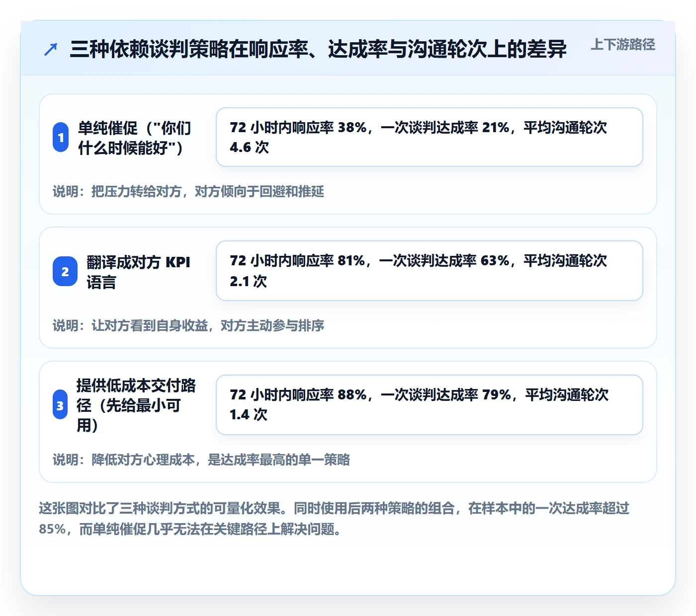Click the title 三种依赖谈判策略在响应率、达成率与沟通轮次上的差异
Screen dimensions: 696x616
point(318,49)
